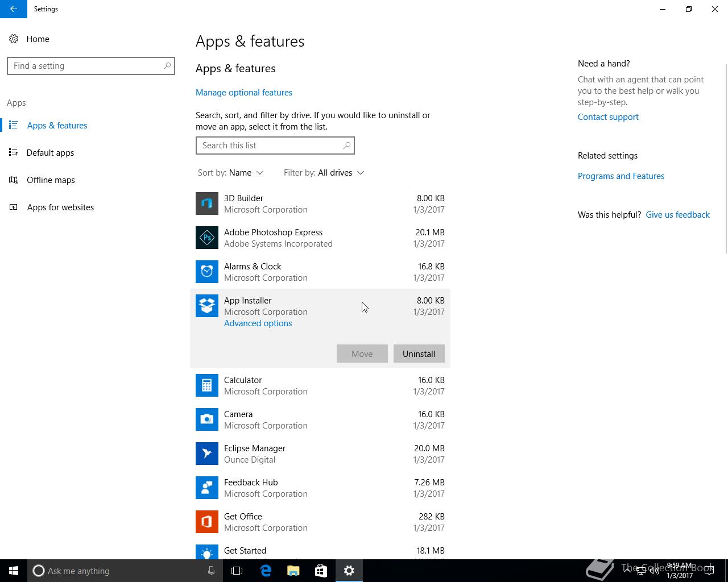This screenshot has width=728, height=582.
Task: Click the Camera app icon
Action: (207, 419)
